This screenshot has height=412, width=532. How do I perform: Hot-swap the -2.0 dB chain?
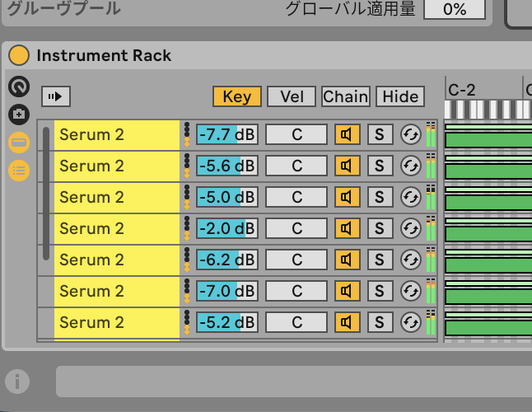coord(411,228)
